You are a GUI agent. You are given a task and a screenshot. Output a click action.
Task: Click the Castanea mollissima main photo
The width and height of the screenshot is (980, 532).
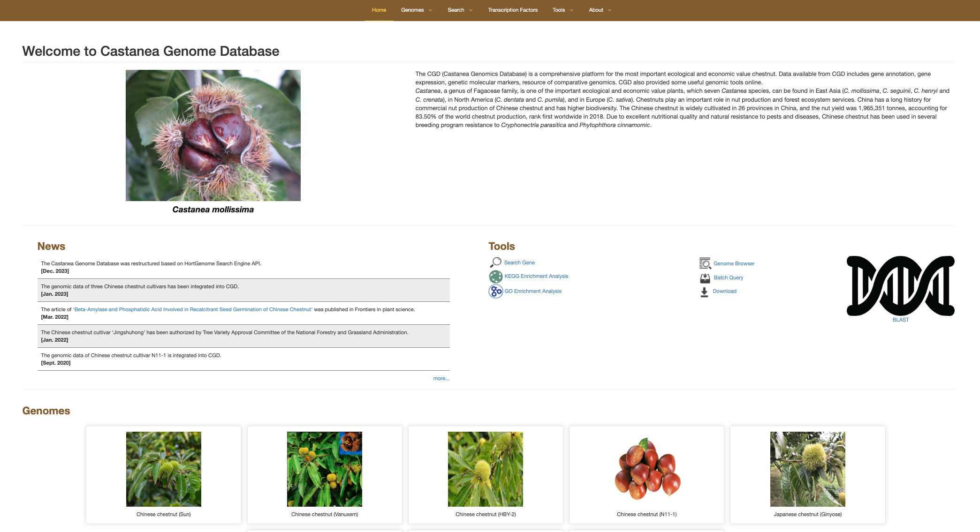213,135
